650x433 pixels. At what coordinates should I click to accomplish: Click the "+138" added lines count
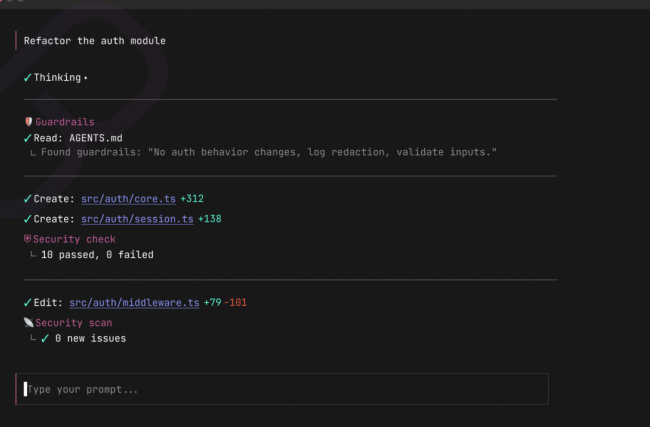(x=210, y=219)
